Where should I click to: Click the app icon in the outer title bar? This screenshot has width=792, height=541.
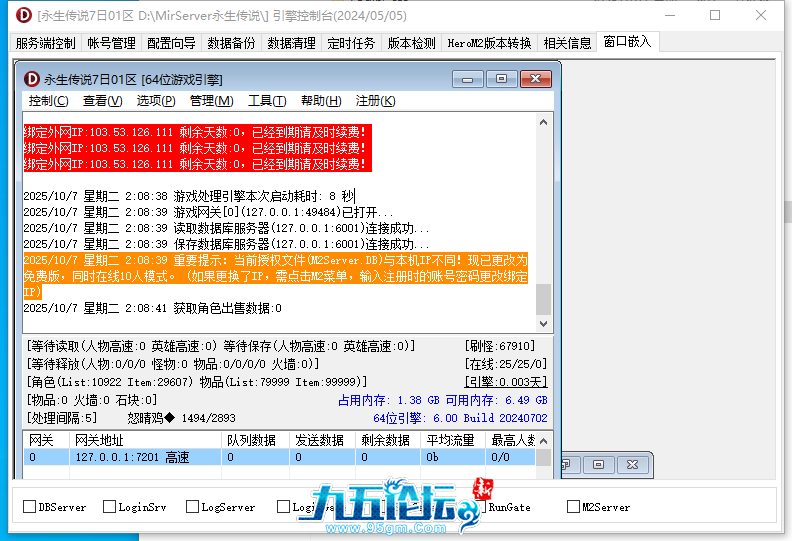19,15
